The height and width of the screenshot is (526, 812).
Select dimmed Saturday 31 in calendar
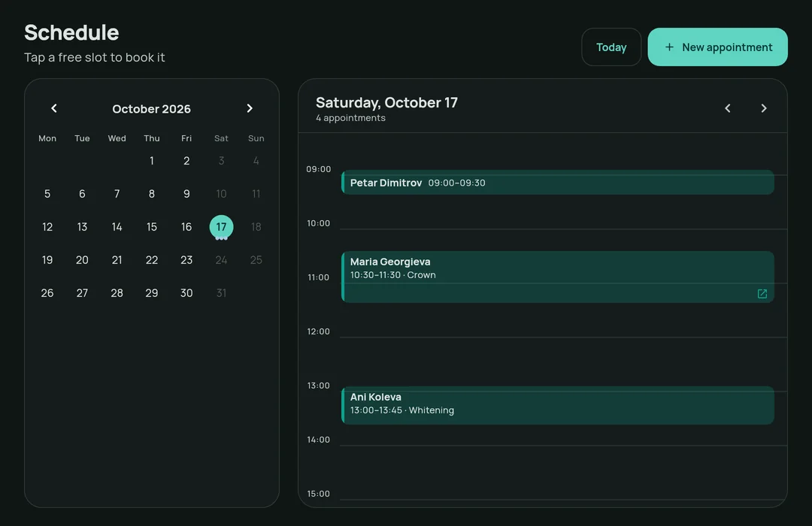pyautogui.click(x=221, y=293)
